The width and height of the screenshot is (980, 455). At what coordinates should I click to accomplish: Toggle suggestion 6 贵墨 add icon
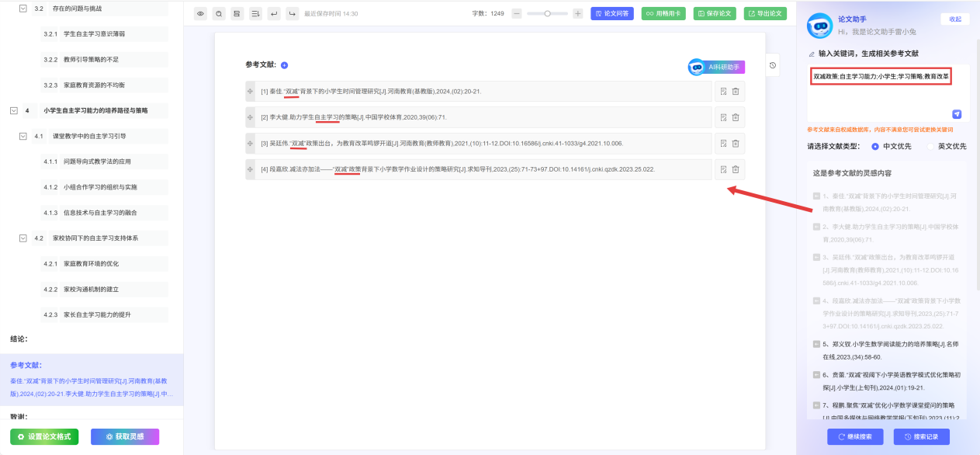click(816, 374)
